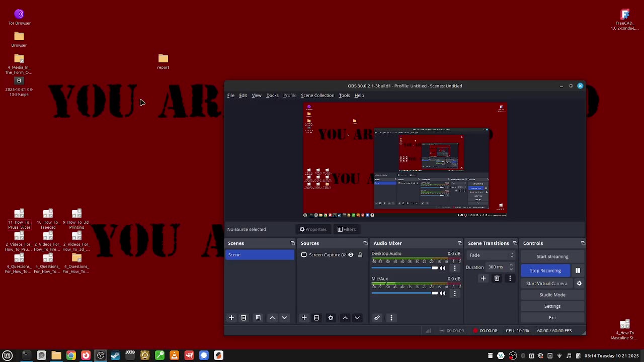Viewport: 644px width, 362px height.
Task: Open Audio Mixer bottom three-dot menu
Action: click(x=391, y=318)
